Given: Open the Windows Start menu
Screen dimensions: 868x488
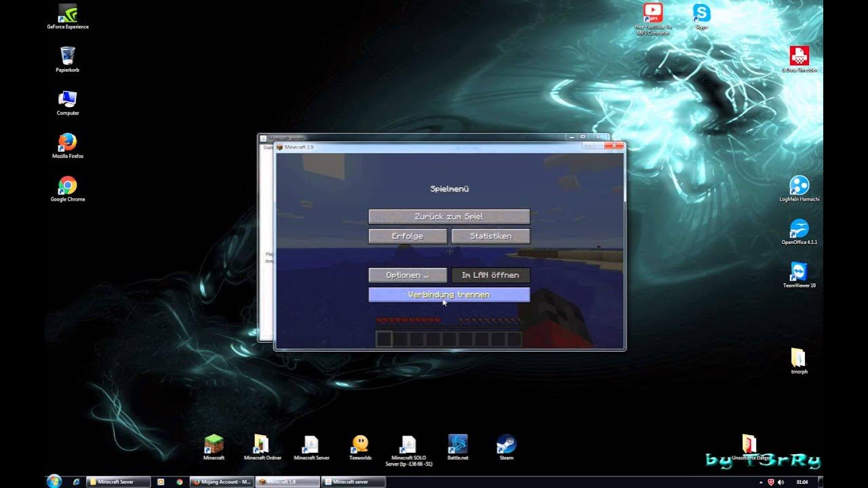Looking at the screenshot, I should click(54, 481).
